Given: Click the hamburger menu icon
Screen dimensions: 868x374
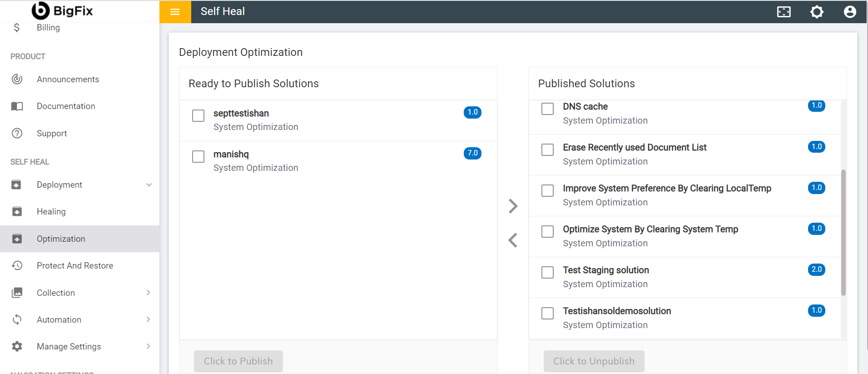Looking at the screenshot, I should (175, 12).
